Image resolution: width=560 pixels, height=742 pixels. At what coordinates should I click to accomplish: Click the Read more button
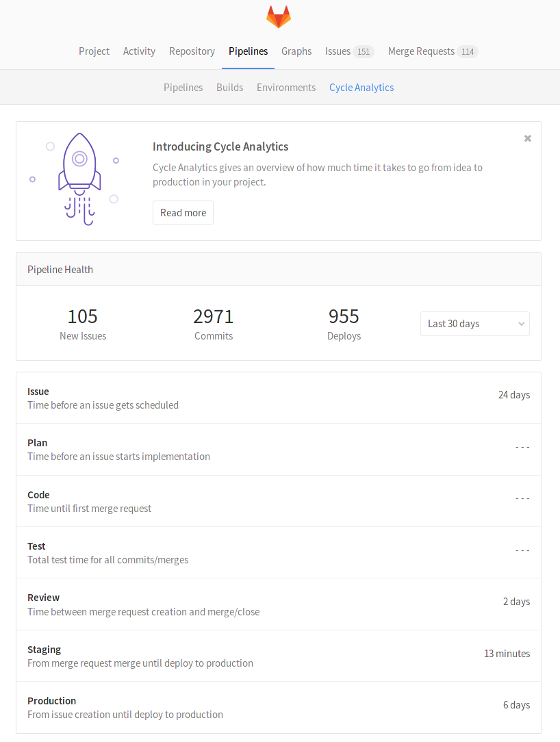pyautogui.click(x=183, y=212)
